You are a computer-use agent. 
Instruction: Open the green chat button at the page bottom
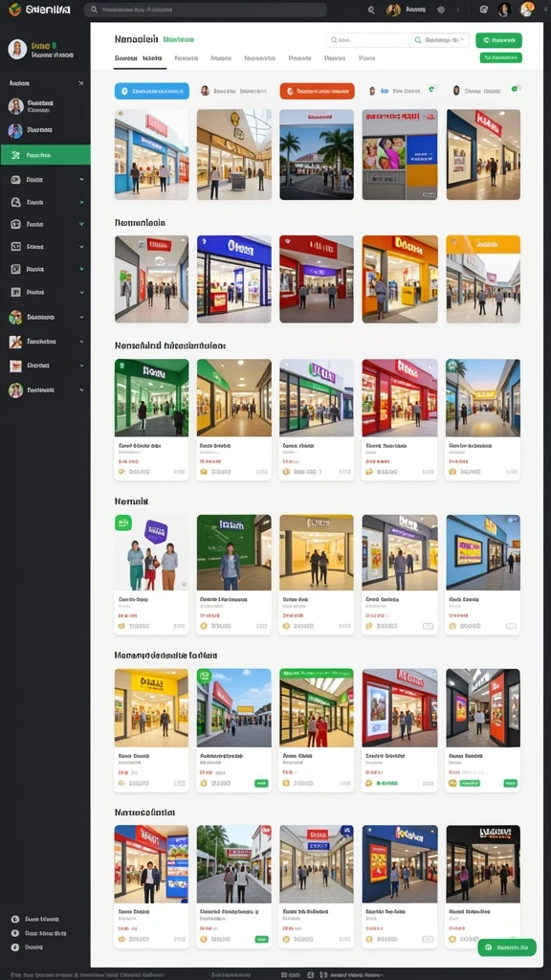coord(507,947)
